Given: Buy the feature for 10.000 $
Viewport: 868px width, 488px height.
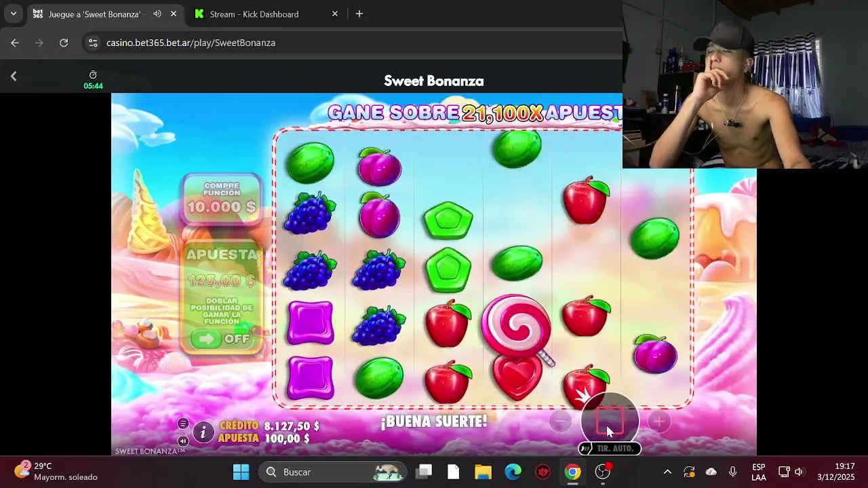Looking at the screenshot, I should 222,199.
